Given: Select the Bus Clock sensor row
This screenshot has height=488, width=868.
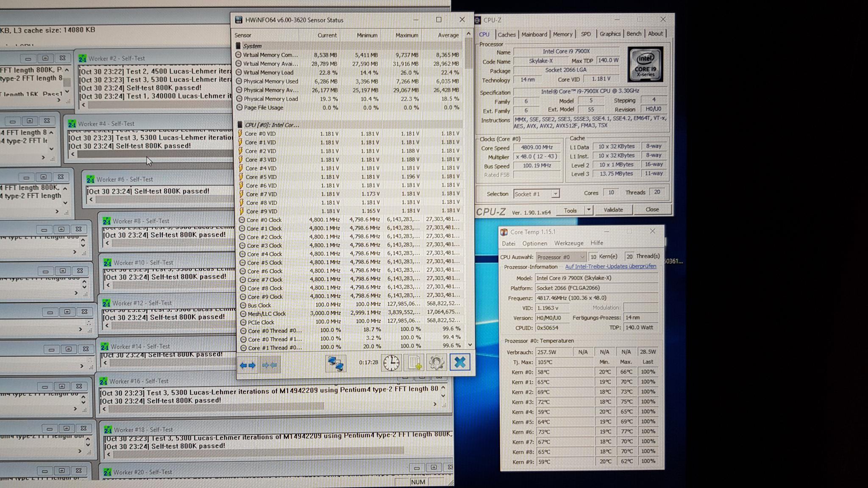Looking at the screenshot, I should 350,305.
